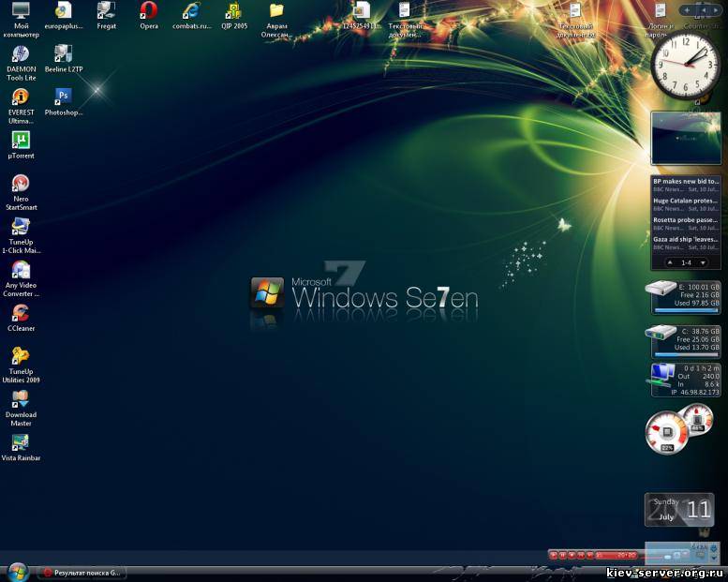Click the slideshow picture gadget thumbnail
Screen dimensions: 728x582
click(686, 138)
